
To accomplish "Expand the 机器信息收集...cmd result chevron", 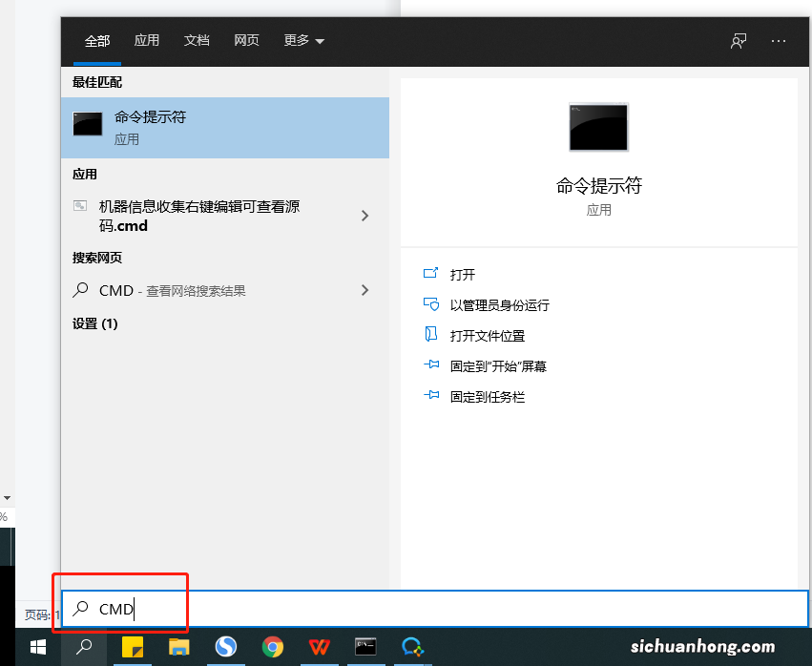I will pyautogui.click(x=364, y=216).
